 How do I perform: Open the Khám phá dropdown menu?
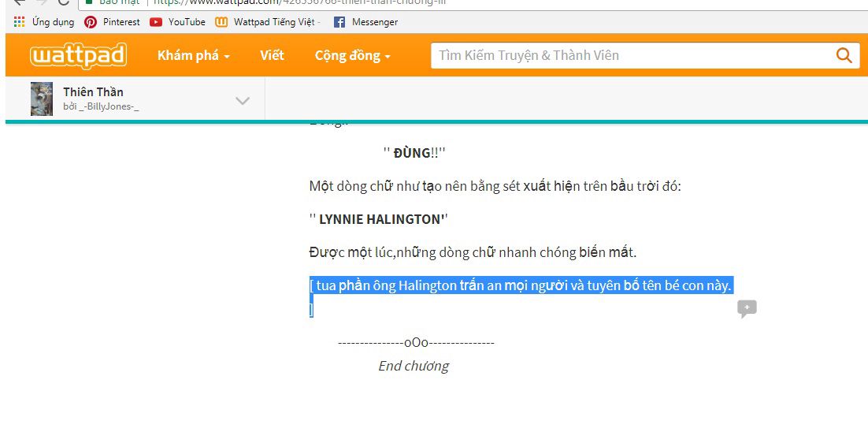click(x=193, y=55)
